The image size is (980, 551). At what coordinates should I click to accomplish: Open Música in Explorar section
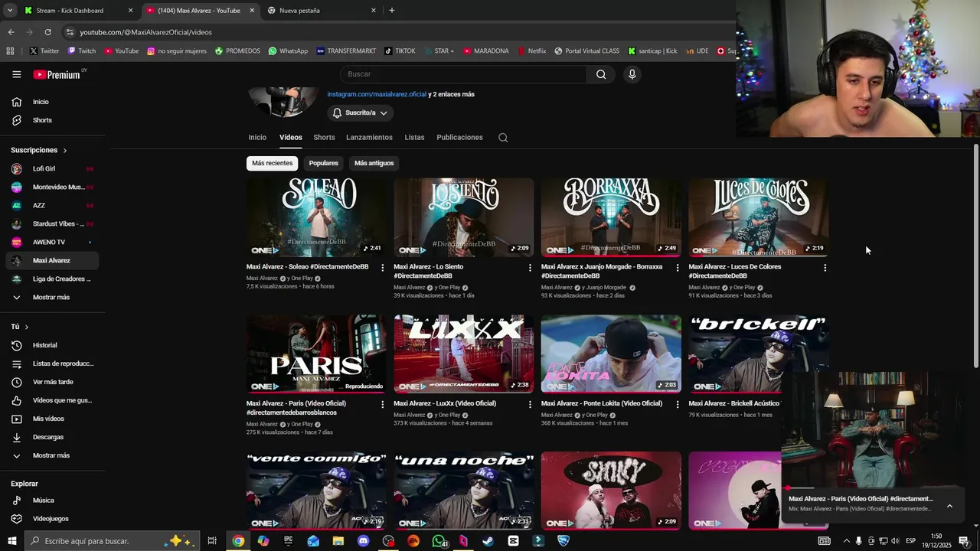pyautogui.click(x=52, y=500)
